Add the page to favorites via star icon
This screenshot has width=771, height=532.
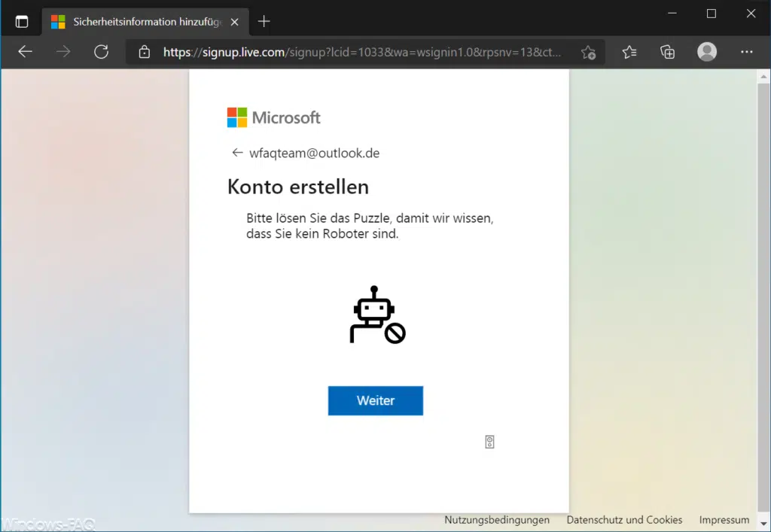[588, 52]
